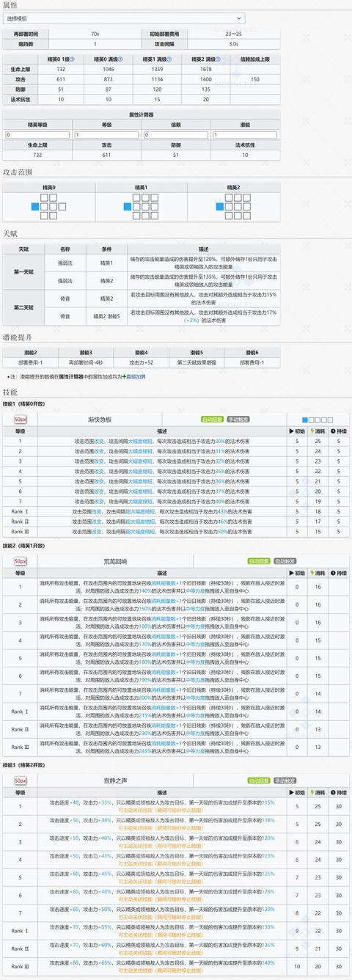Screen dimensions: 352x980
Task: Select the attack value 1400
Action: click(206, 78)
